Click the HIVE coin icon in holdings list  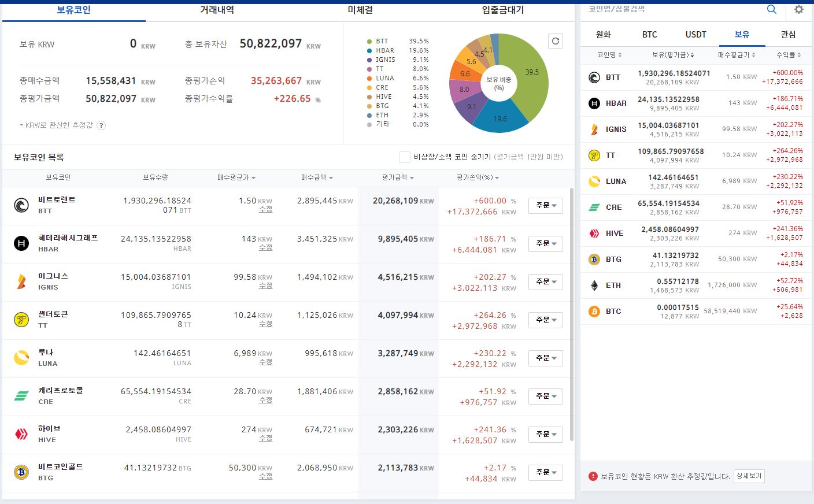21,434
